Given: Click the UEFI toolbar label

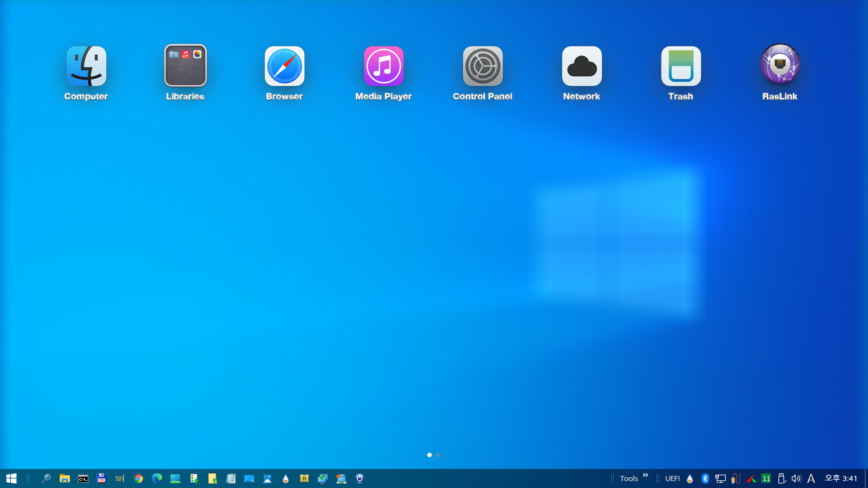Looking at the screenshot, I should [672, 478].
